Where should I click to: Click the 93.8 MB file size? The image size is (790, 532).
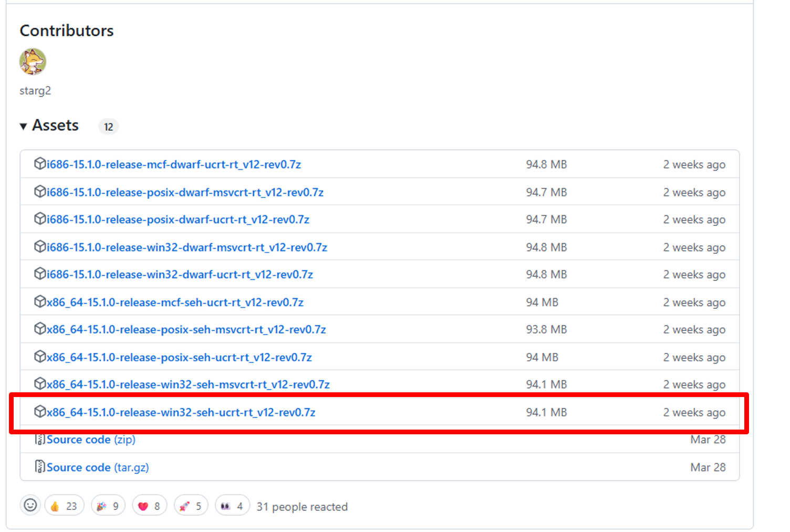point(546,330)
